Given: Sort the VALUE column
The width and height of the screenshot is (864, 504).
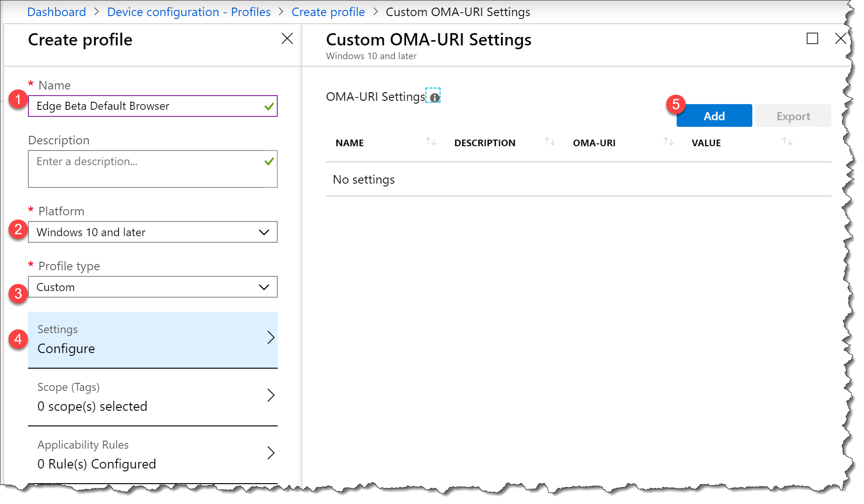Looking at the screenshot, I should pos(786,141).
